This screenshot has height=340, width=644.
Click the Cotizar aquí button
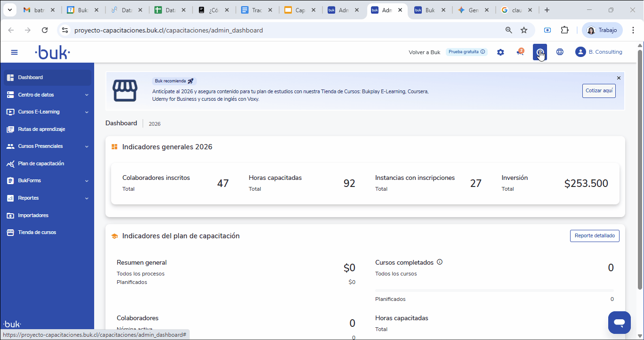[x=599, y=90]
